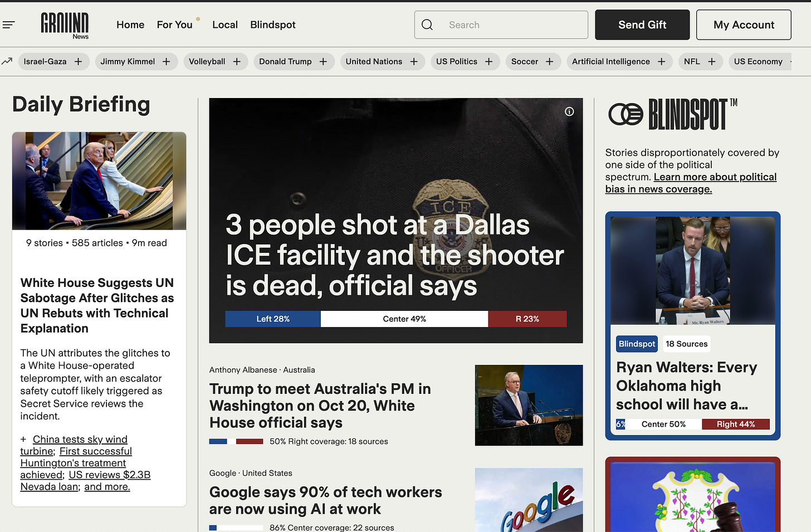This screenshot has width=811, height=532.
Task: Click Anthony Albanese podium thumbnail
Action: pos(529,405)
